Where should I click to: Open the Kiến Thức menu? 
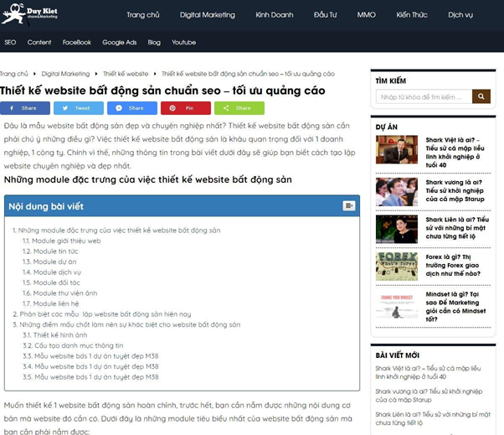412,15
